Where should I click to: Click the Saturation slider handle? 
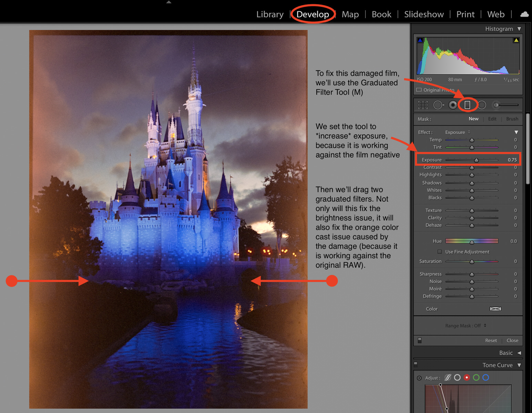472,262
